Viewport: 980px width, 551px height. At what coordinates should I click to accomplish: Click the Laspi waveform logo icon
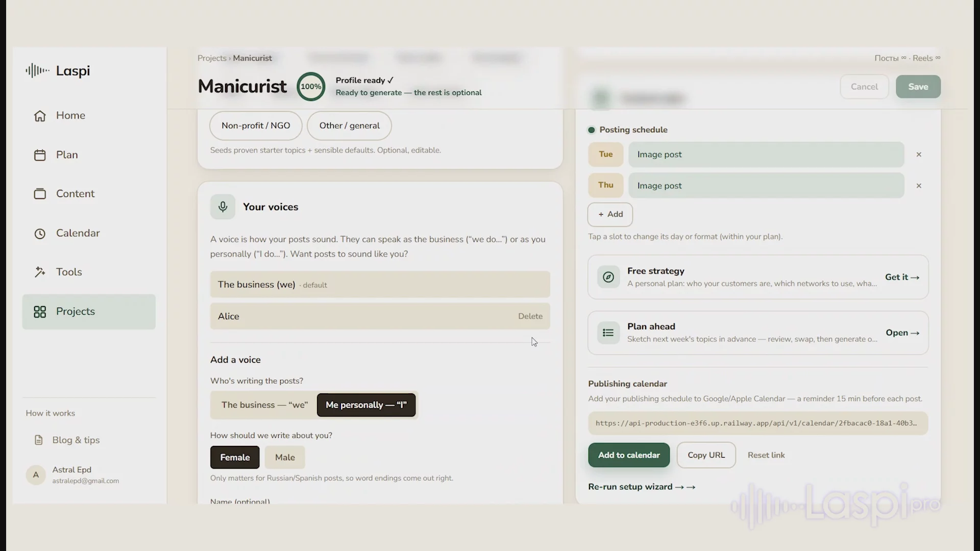(37, 70)
